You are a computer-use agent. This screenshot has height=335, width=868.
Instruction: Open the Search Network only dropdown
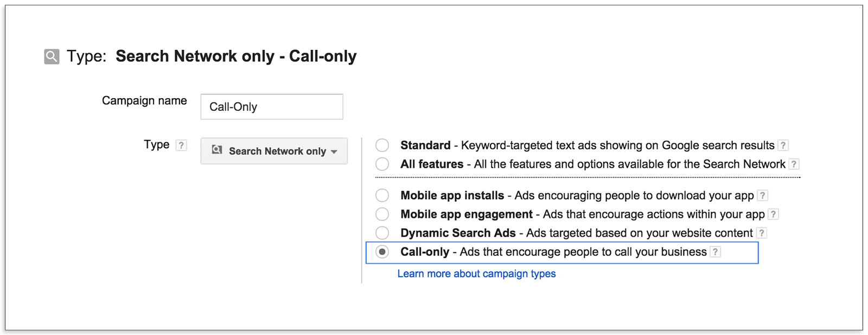pos(273,151)
